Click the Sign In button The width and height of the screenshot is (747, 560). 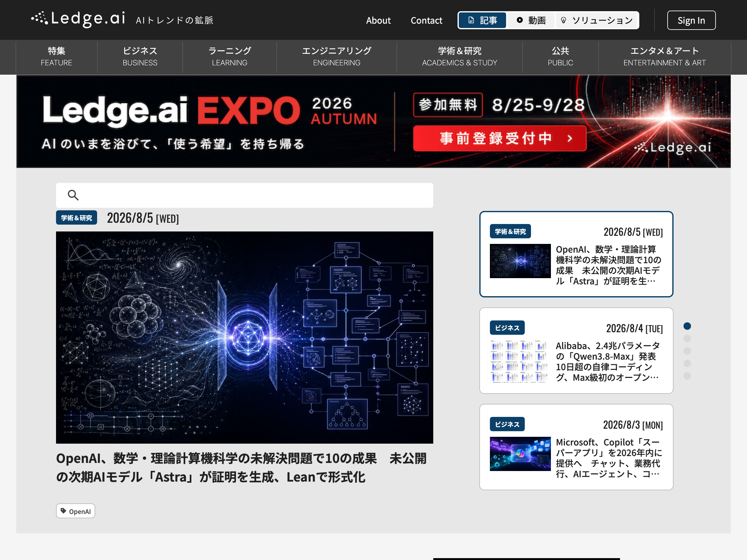point(691,20)
